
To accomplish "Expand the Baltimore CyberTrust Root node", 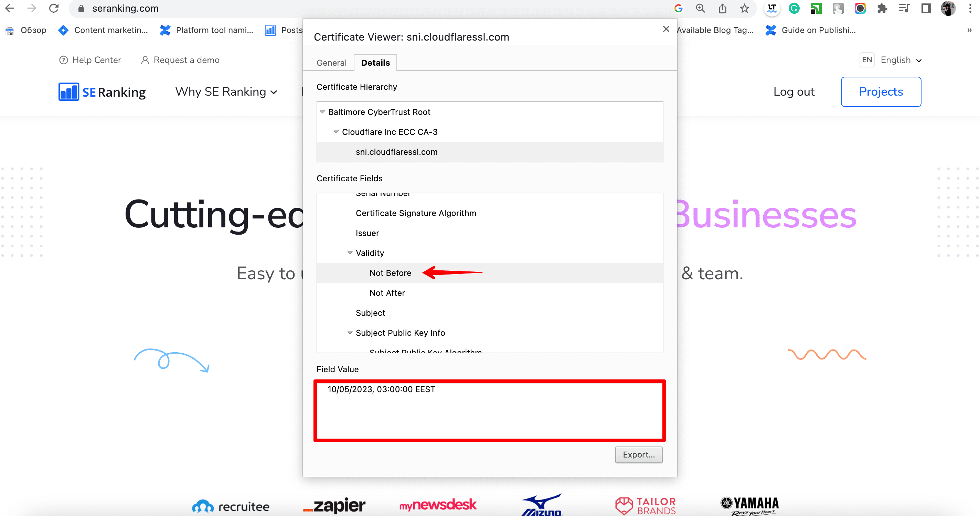I will 323,111.
